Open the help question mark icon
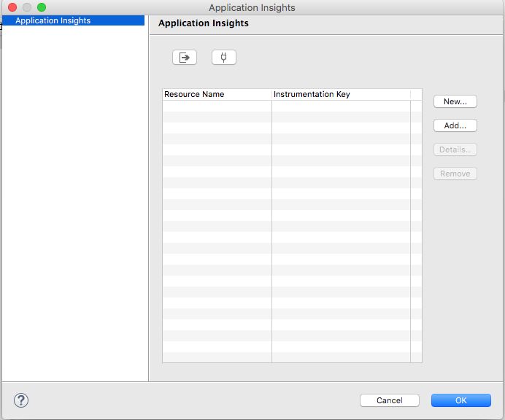This screenshot has height=420, width=505. point(21,400)
